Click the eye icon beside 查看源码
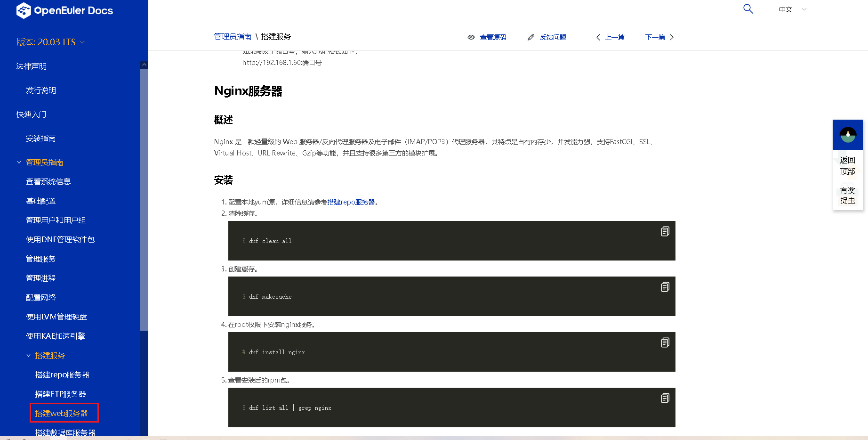Screen dimensions: 868x440 (x=471, y=37)
